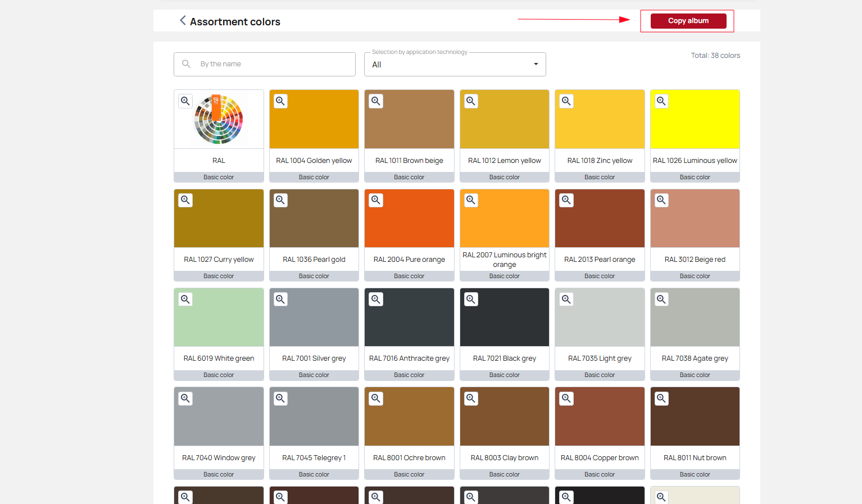
Task: Click the back chevron beside Assortment colors
Action: coord(183,21)
